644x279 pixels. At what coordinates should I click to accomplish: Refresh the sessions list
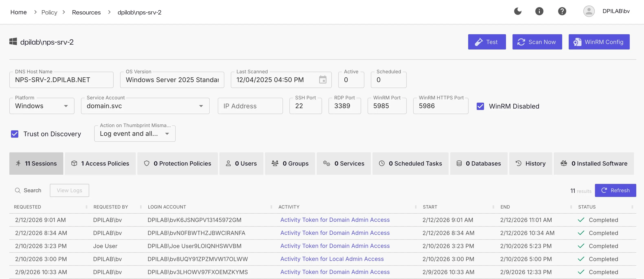pos(615,190)
